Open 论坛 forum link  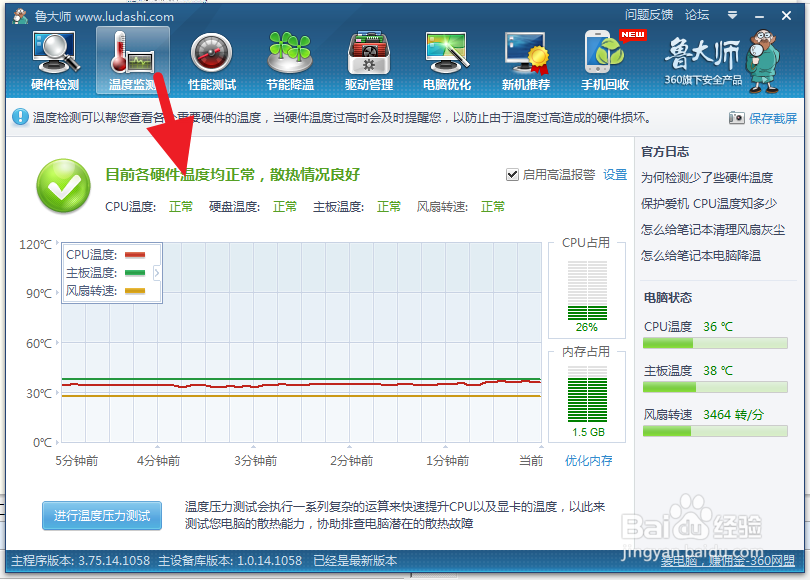(697, 15)
